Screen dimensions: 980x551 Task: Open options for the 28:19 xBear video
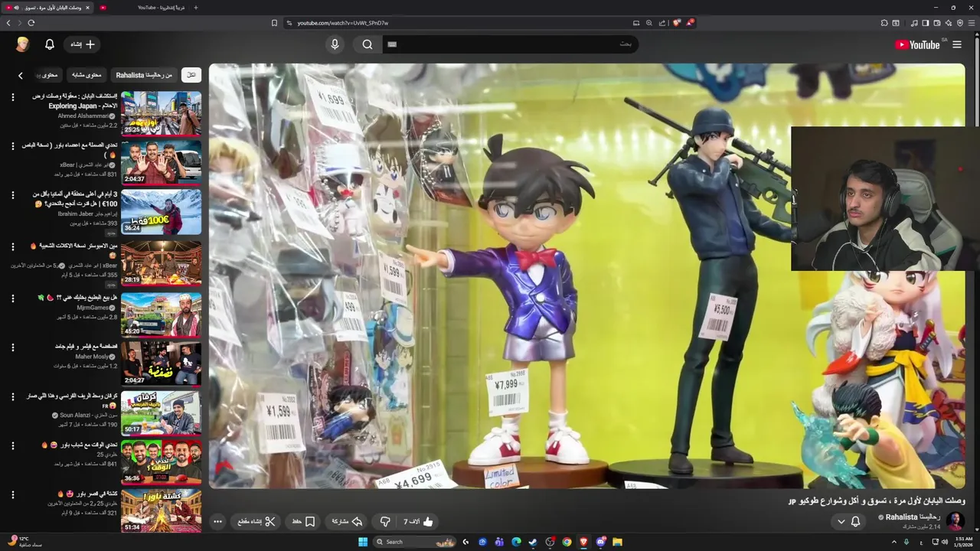pyautogui.click(x=12, y=246)
